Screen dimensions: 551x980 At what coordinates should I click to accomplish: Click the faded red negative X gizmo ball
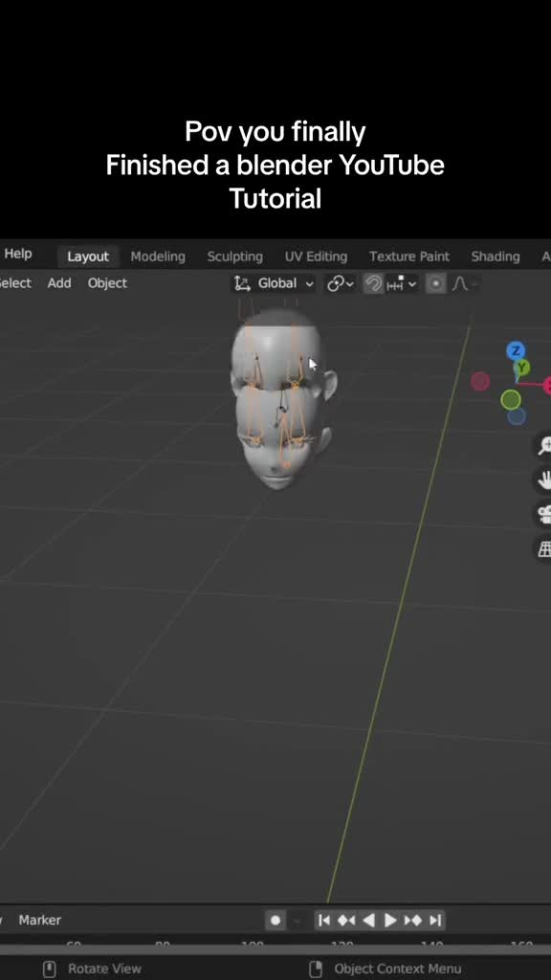pos(480,381)
